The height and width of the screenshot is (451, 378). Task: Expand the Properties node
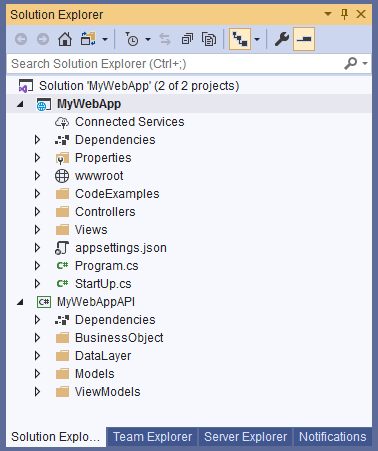[37, 158]
